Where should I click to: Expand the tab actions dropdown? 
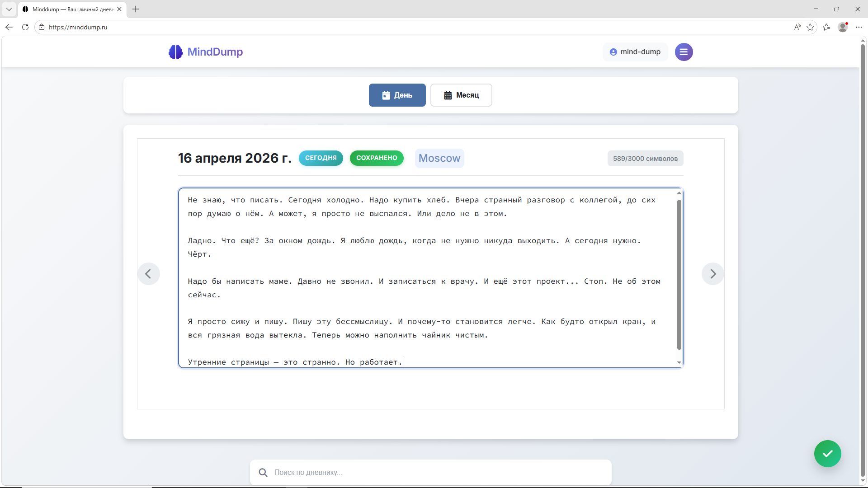9,9
